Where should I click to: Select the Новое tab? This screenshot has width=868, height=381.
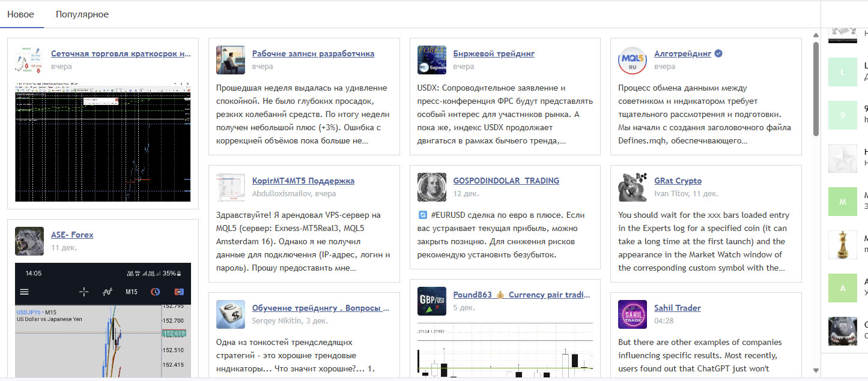(20, 14)
